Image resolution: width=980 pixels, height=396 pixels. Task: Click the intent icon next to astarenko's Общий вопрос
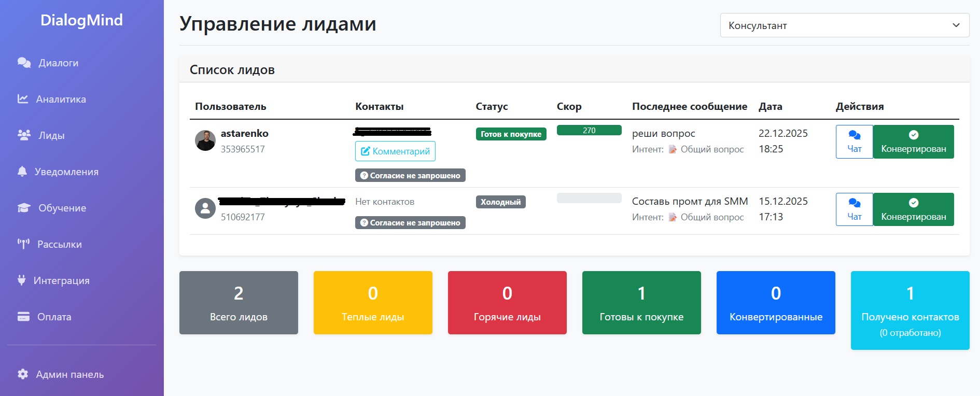pos(673,149)
